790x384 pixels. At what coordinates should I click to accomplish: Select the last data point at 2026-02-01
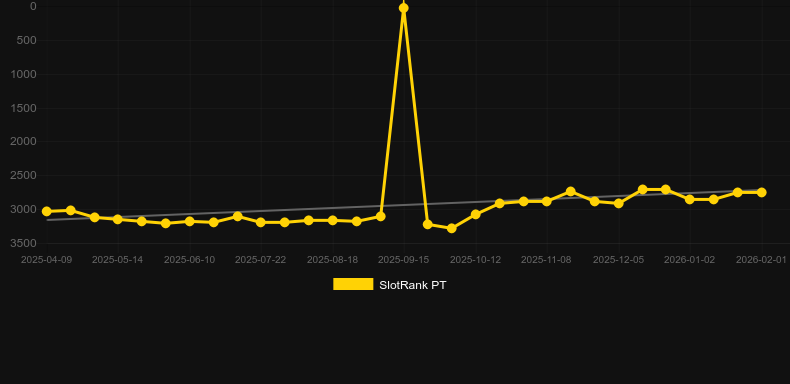(x=761, y=193)
